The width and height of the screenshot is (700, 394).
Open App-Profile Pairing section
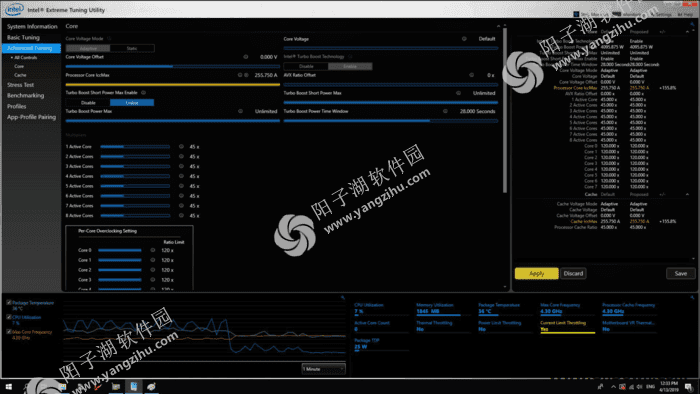(31, 117)
